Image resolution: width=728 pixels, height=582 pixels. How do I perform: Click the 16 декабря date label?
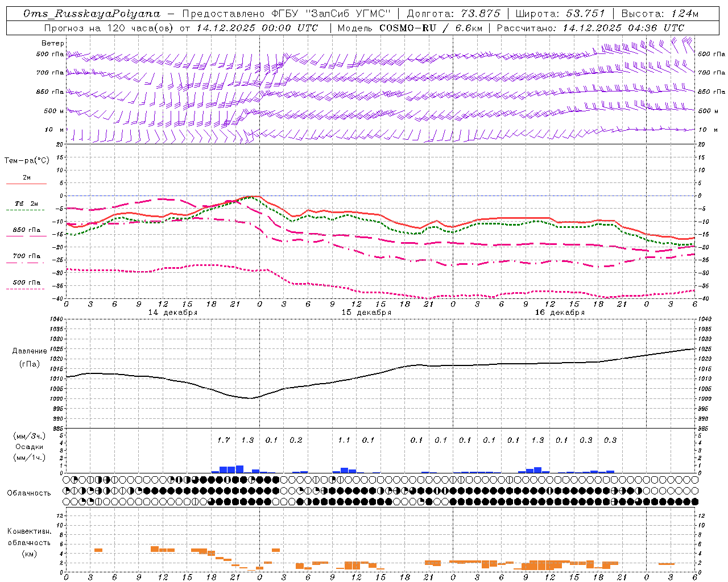pyautogui.click(x=560, y=313)
